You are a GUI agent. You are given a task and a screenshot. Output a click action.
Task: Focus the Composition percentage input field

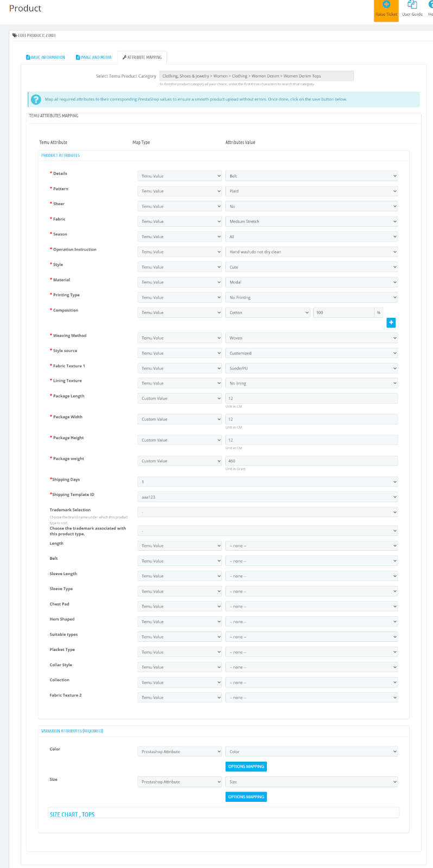[x=343, y=312]
